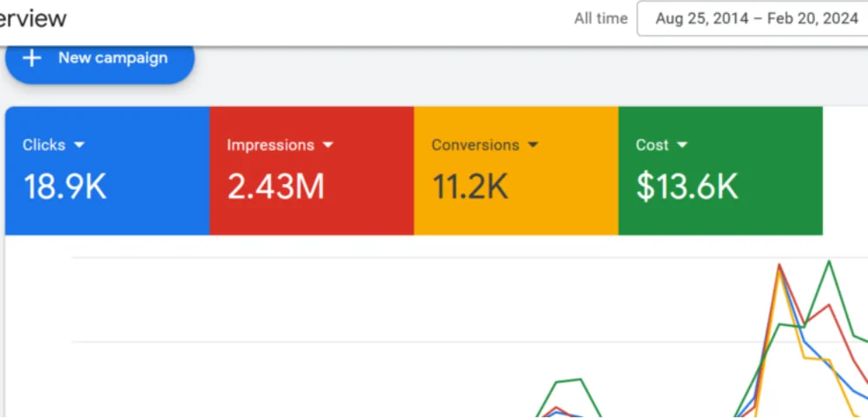The image size is (868, 418).
Task: Select the yellow Conversions metric card
Action: tap(516, 171)
